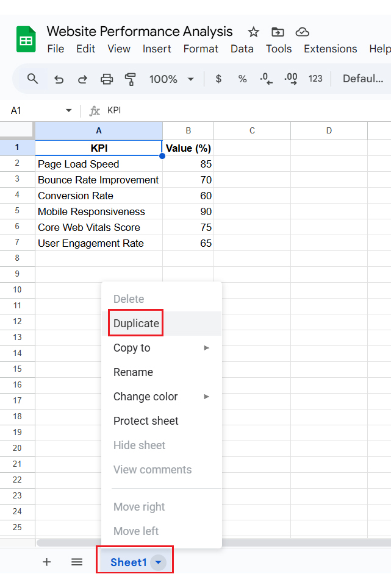Select Rename in the sheet menu
The height and width of the screenshot is (588, 391).
click(133, 372)
